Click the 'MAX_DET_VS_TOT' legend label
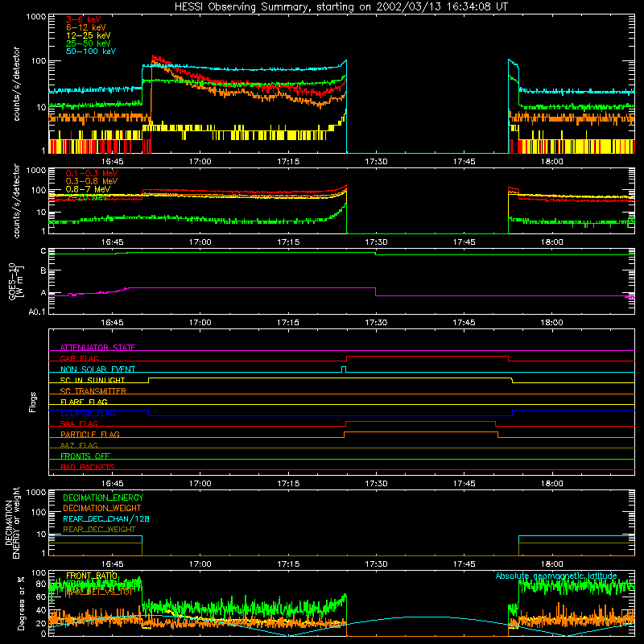Screen dimensions: 644x644 99,592
